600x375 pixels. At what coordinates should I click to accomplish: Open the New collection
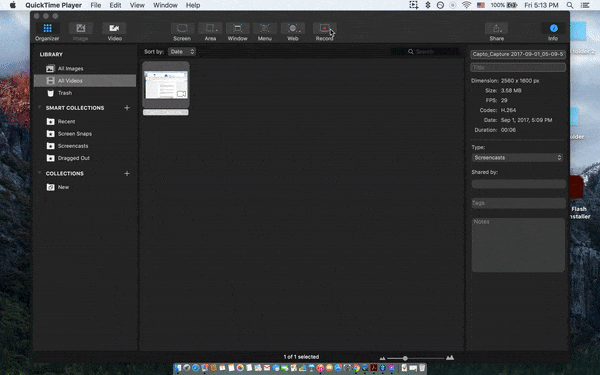point(85,187)
